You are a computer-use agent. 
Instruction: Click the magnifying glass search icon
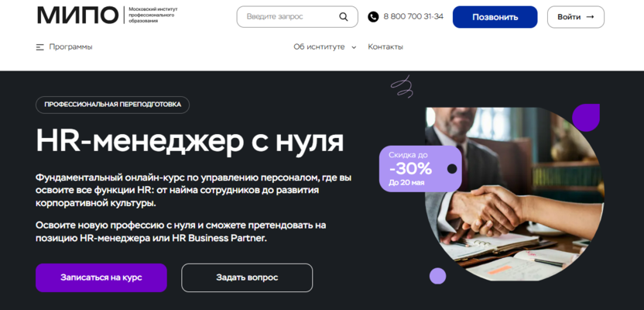[344, 17]
